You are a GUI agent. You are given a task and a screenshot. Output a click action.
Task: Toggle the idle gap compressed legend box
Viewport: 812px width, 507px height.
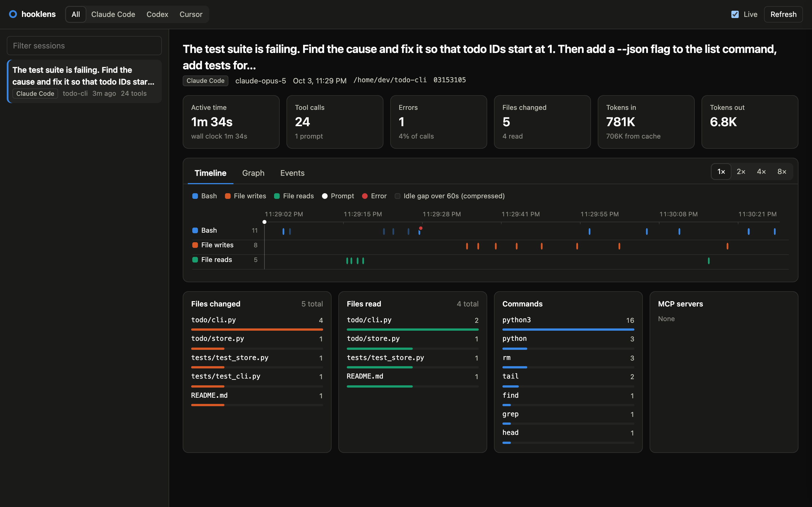(397, 196)
